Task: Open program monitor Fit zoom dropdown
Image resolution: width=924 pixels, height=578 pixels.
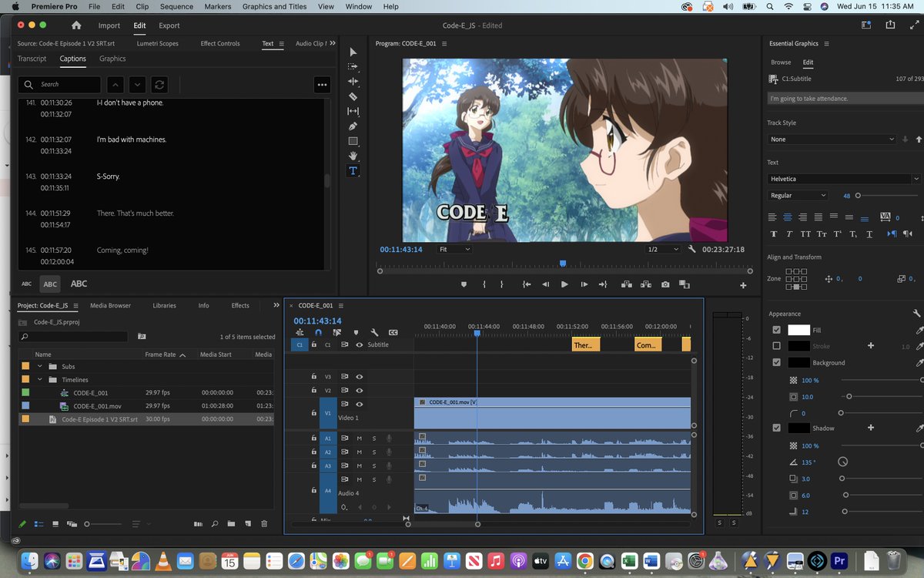Action: click(454, 250)
